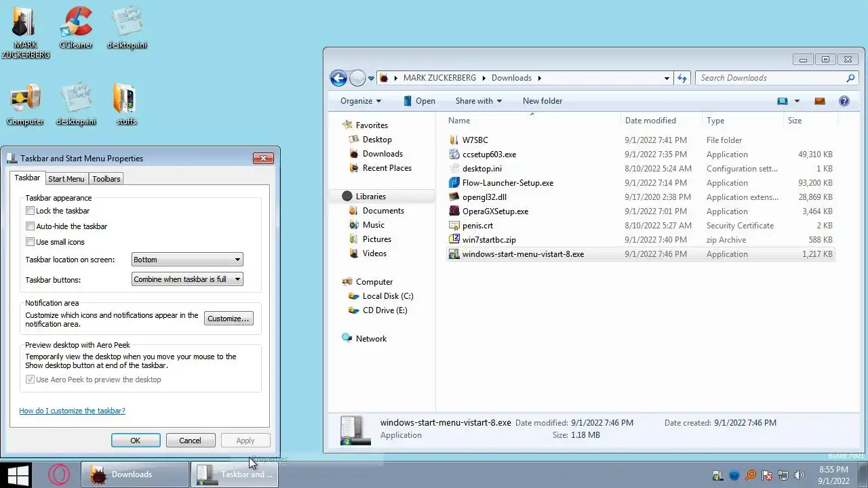
Task: Click OK in Taskbar Properties
Action: click(x=136, y=441)
